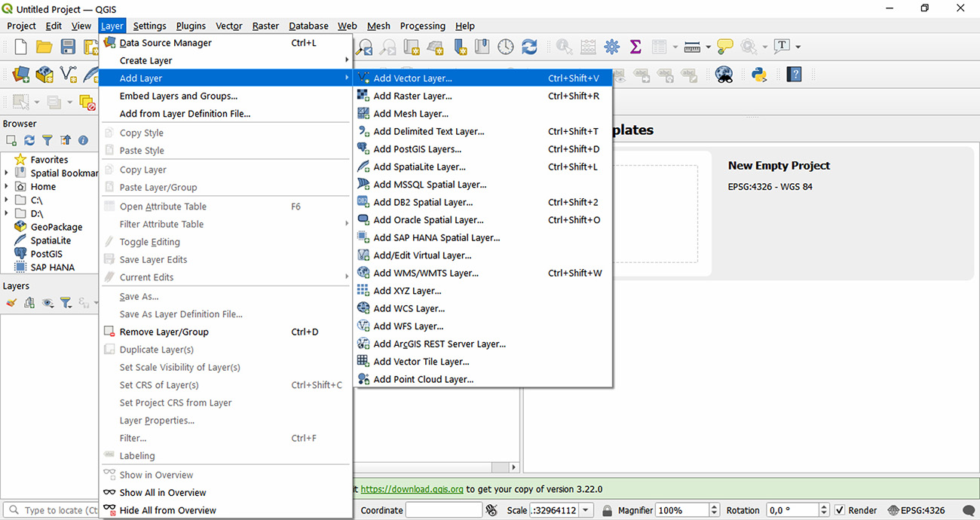Choose Add Raster Layer from submenu

[x=482, y=96]
